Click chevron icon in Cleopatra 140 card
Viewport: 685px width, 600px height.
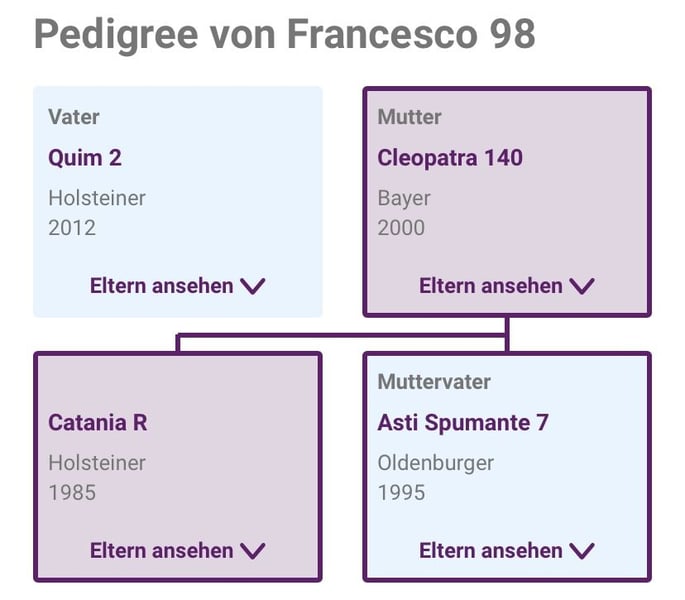click(x=582, y=287)
